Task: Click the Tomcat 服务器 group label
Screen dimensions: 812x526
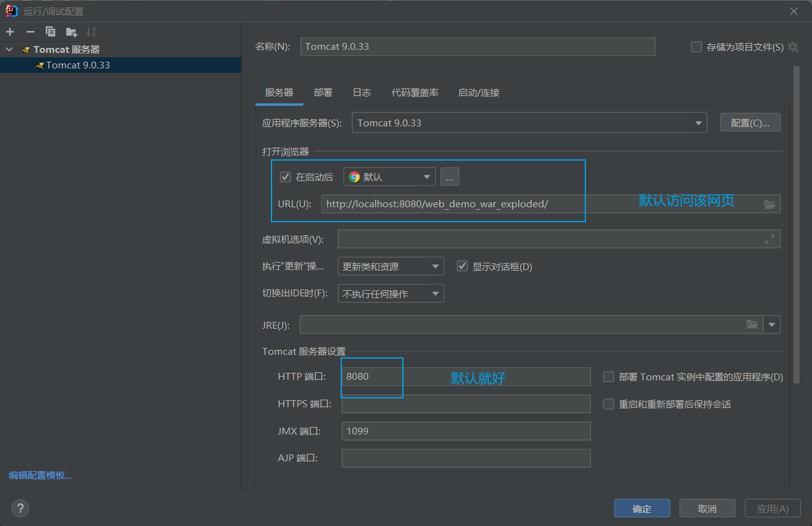Action: point(67,49)
